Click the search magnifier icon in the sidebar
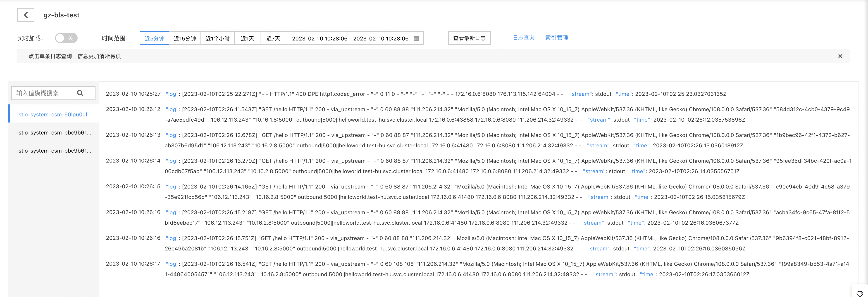 [80, 93]
